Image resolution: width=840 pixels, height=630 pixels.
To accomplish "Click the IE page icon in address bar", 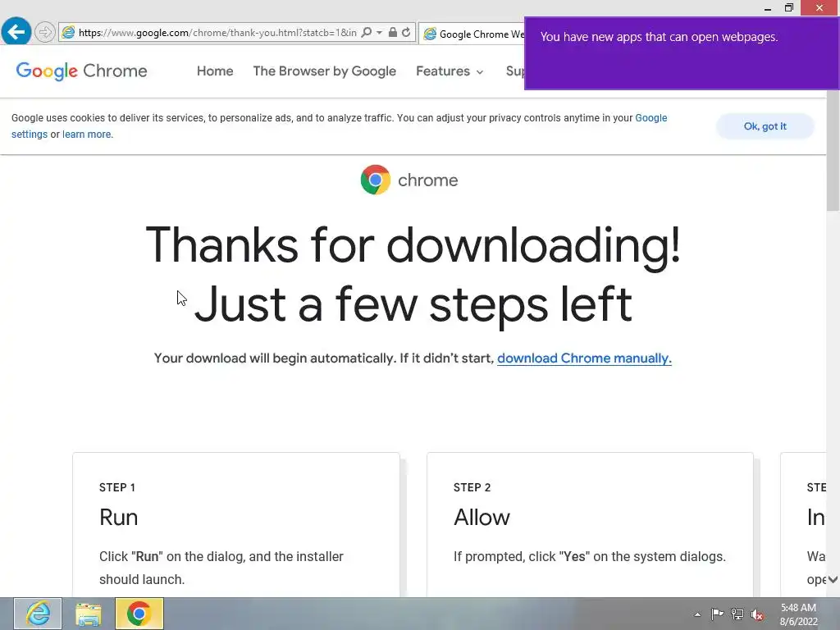I will (x=69, y=33).
